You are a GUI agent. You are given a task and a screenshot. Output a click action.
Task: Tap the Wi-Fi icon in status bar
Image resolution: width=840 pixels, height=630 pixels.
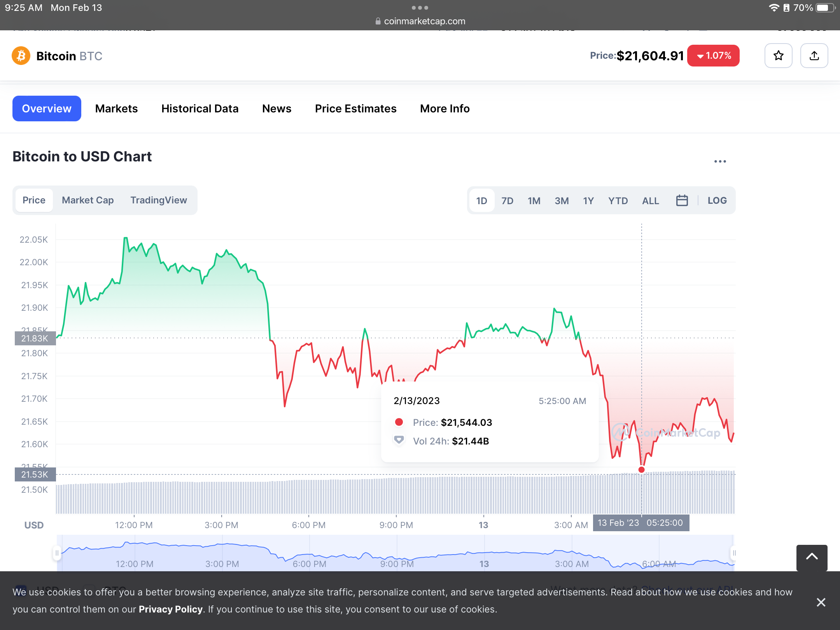774,8
